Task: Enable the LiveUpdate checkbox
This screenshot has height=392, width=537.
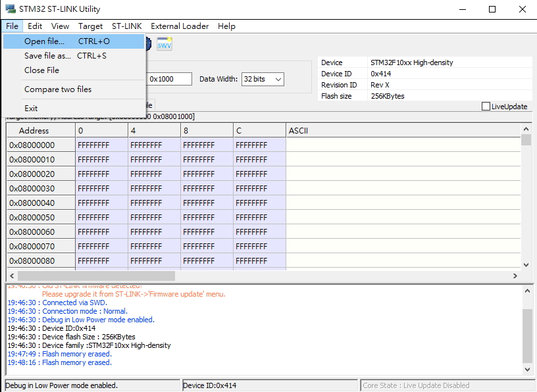Action: [486, 107]
